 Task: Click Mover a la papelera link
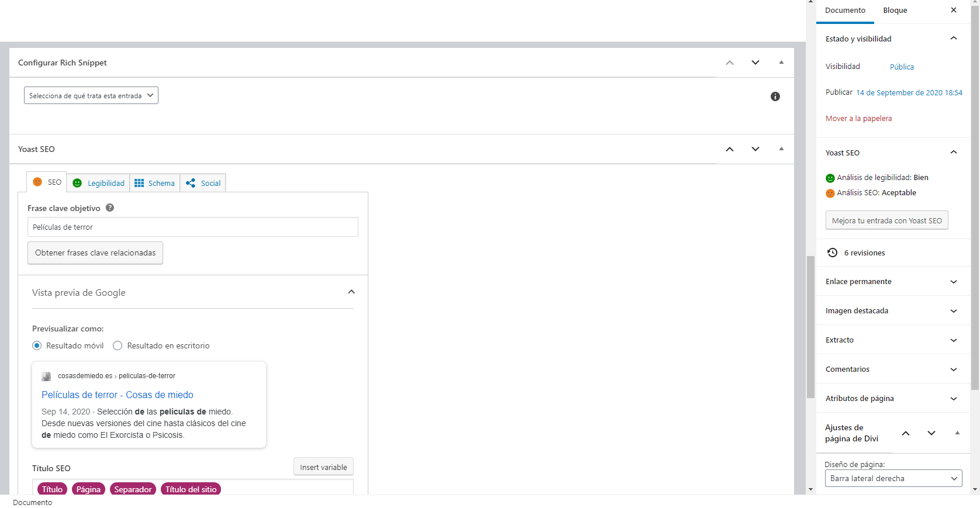(858, 118)
